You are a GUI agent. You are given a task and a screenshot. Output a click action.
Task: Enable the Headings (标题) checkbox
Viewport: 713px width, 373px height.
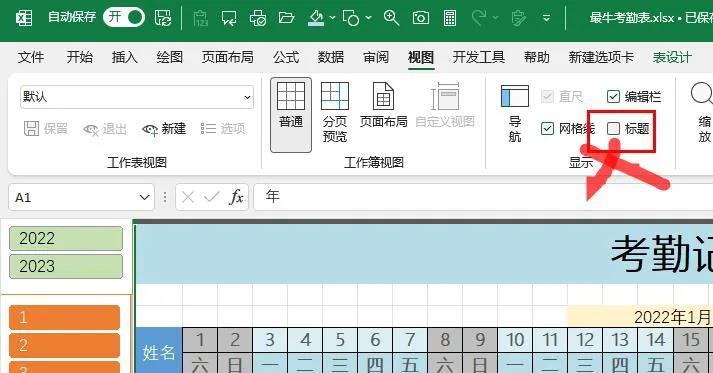pyautogui.click(x=613, y=129)
